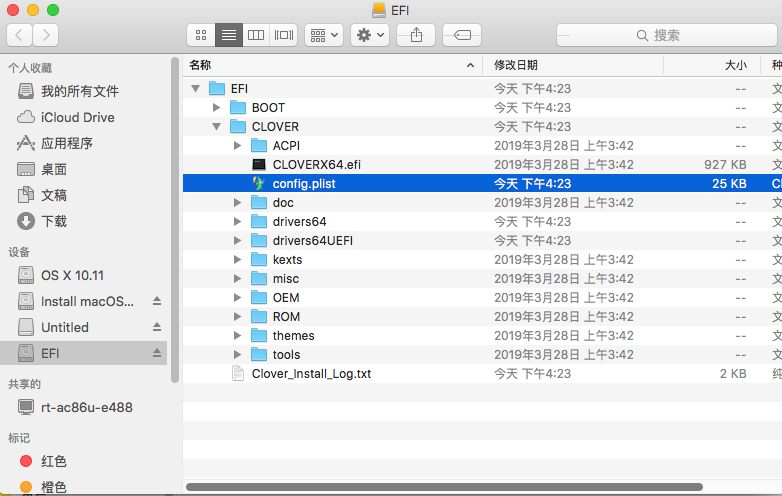Image resolution: width=782 pixels, height=496 pixels.
Task: Expand the BOOT folder
Action: (216, 108)
